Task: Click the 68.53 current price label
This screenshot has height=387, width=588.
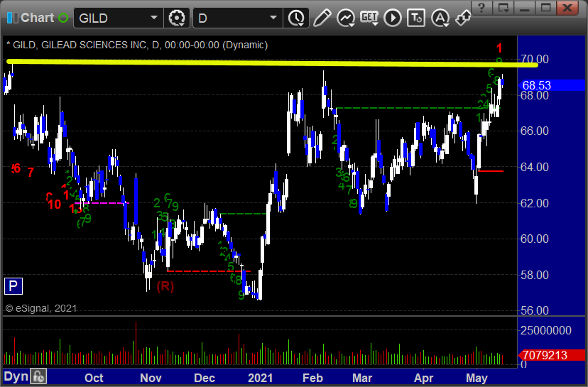Action: click(x=552, y=85)
